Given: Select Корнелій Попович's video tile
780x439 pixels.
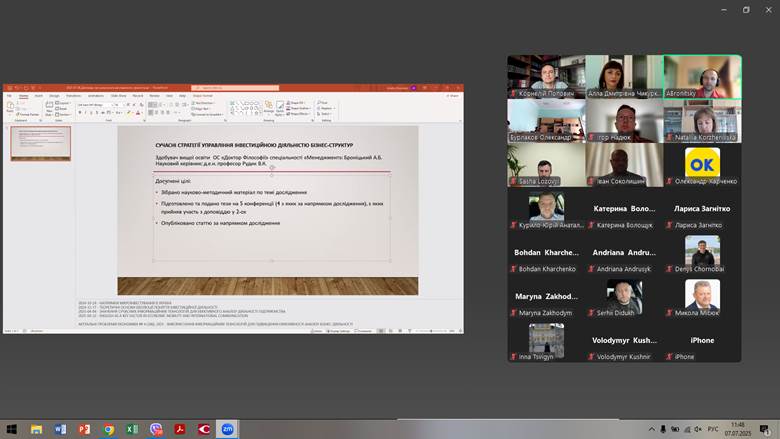Looking at the screenshot, I should click(546, 76).
